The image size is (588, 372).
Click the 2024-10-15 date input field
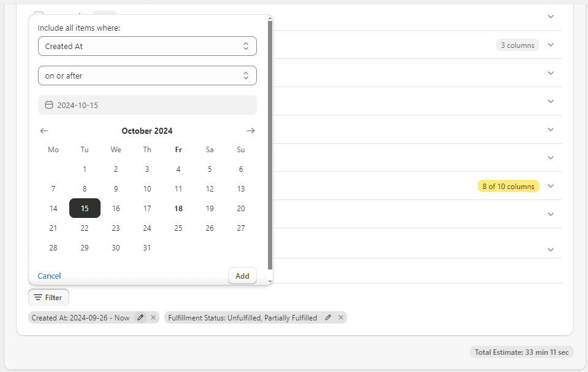(147, 105)
